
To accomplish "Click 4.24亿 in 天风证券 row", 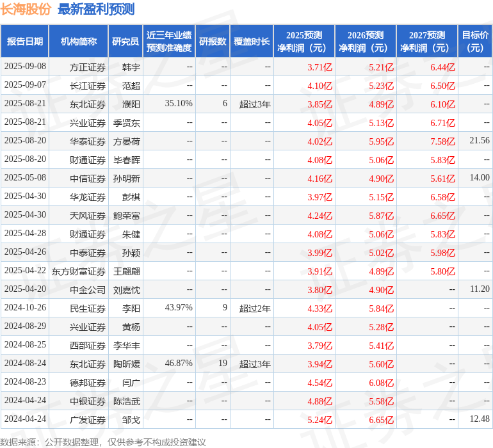I will (x=319, y=216).
